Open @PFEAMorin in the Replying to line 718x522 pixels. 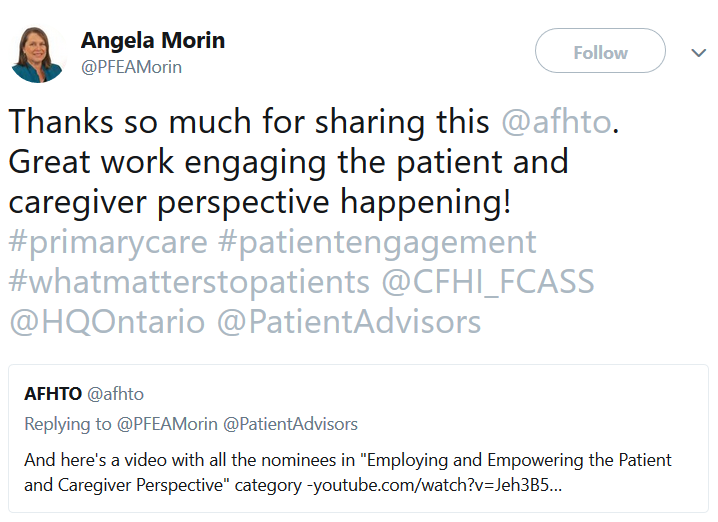coord(167,424)
